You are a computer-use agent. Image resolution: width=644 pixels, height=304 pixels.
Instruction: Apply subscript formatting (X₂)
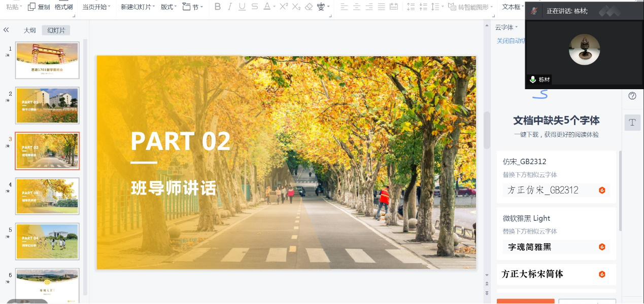click(x=296, y=8)
